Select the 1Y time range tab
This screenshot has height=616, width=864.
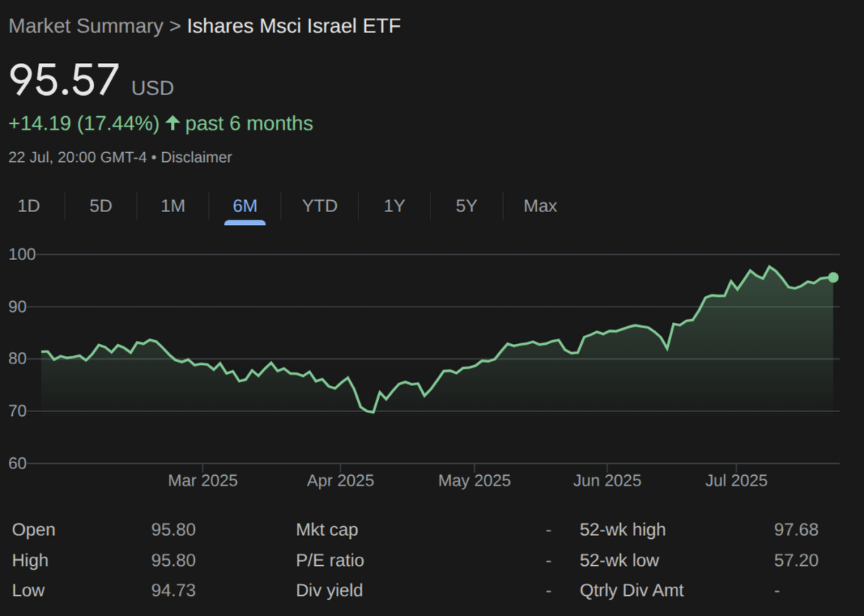tap(394, 206)
